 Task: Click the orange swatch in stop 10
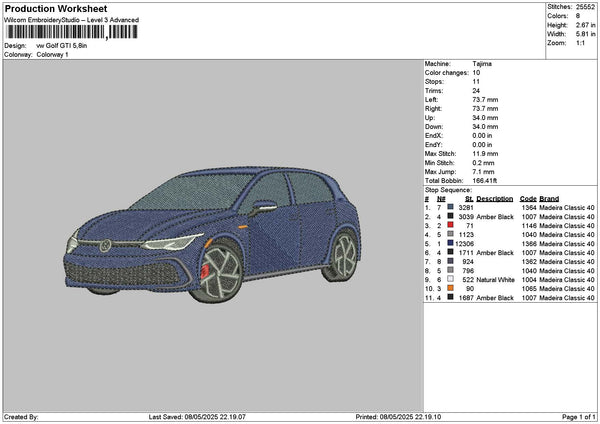(x=450, y=288)
